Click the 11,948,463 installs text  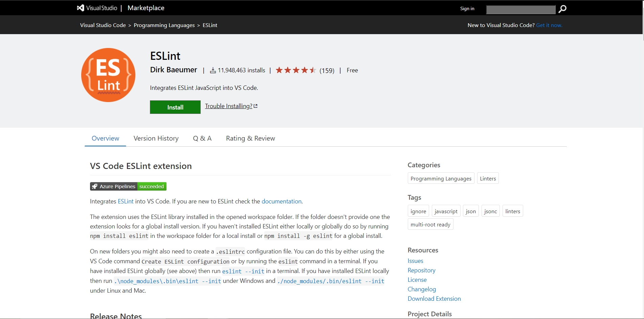[x=241, y=70]
